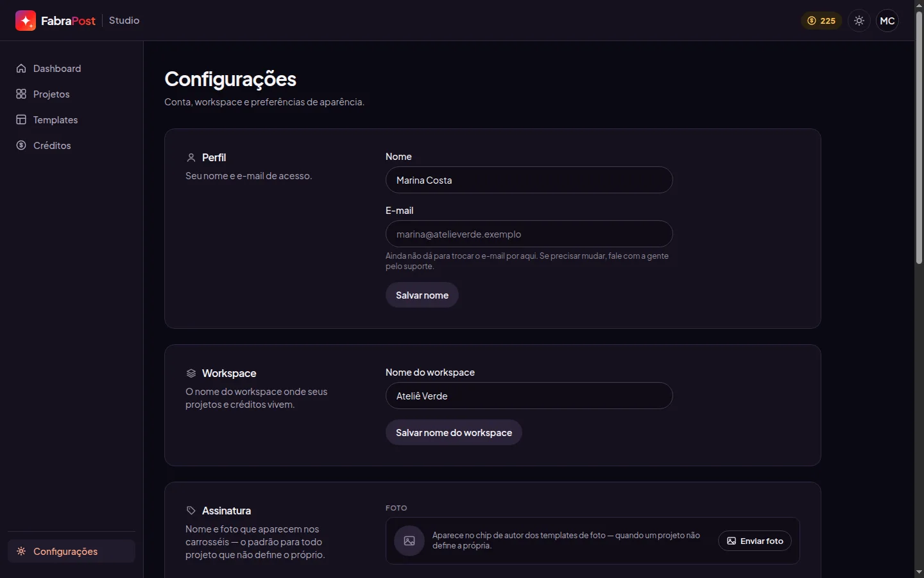Focus the Nome do workspace field
The height and width of the screenshot is (578, 924).
tap(529, 396)
